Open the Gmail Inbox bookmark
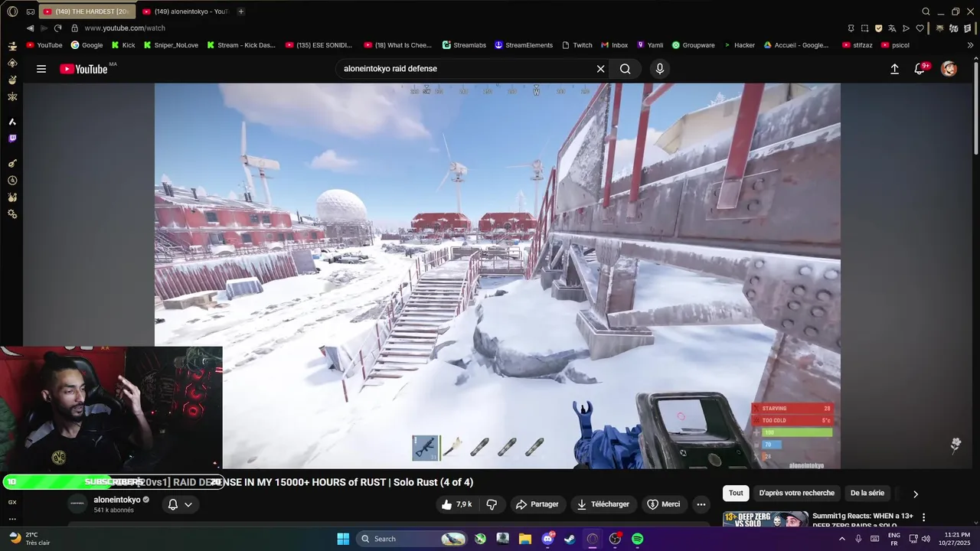Screen dimensions: 980x551 (614, 45)
